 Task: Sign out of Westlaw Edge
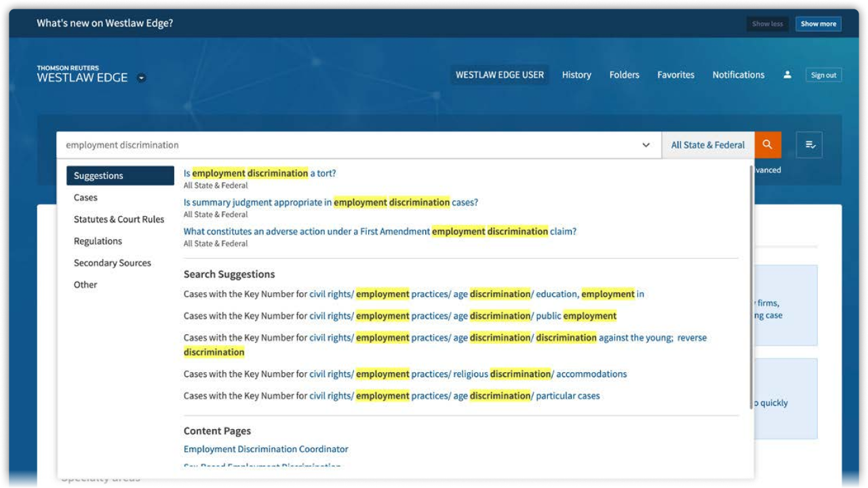823,75
